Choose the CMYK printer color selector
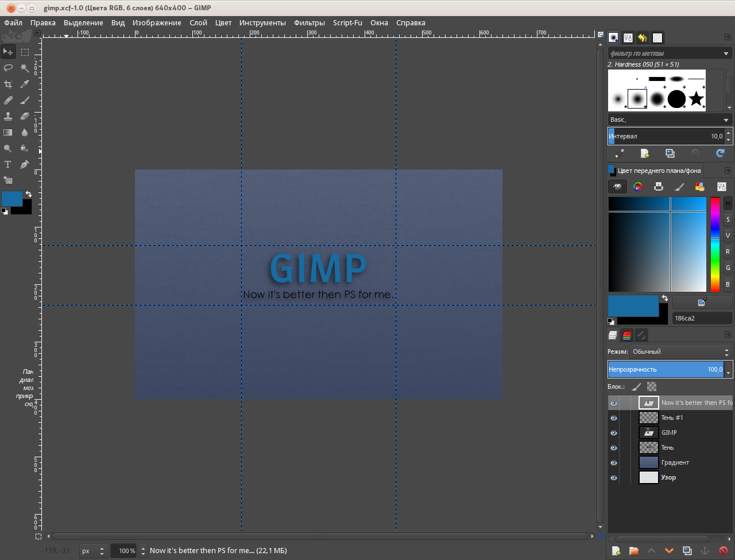The height and width of the screenshot is (560, 735). pyautogui.click(x=659, y=187)
